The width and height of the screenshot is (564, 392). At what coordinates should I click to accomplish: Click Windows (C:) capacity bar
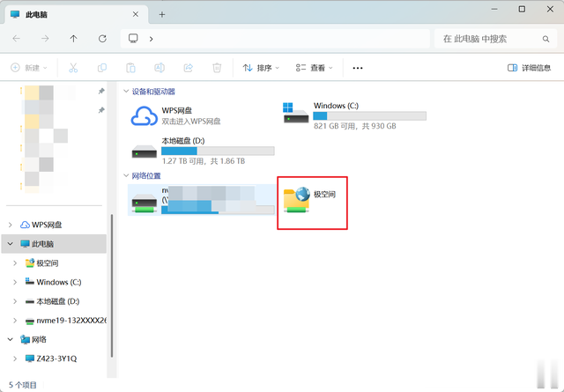[370, 115]
